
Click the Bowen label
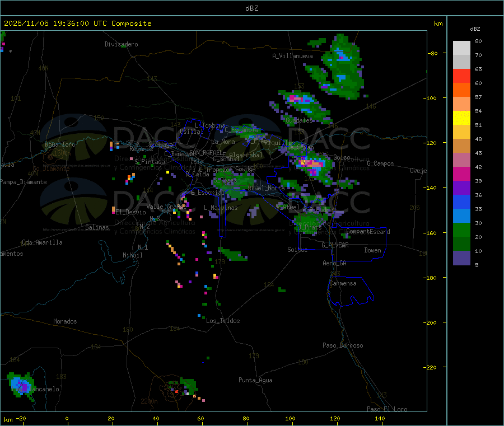pos(373,250)
